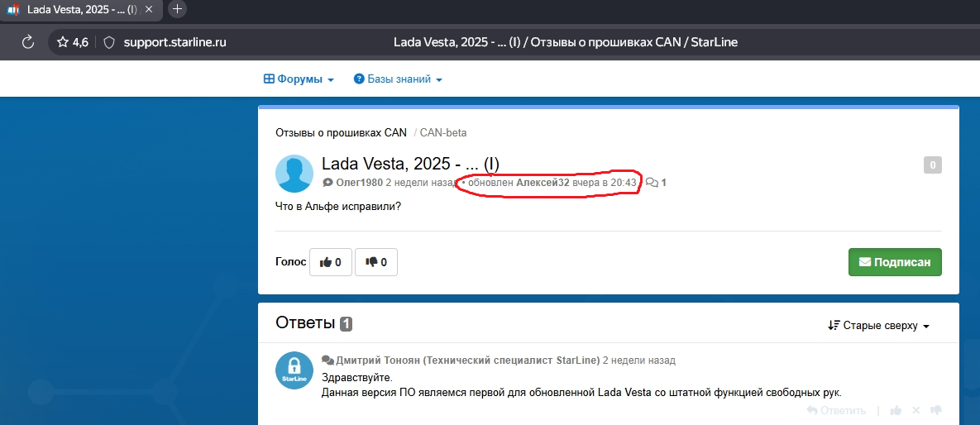
Task: Toggle the Подписан subscription button
Action: pos(895,262)
